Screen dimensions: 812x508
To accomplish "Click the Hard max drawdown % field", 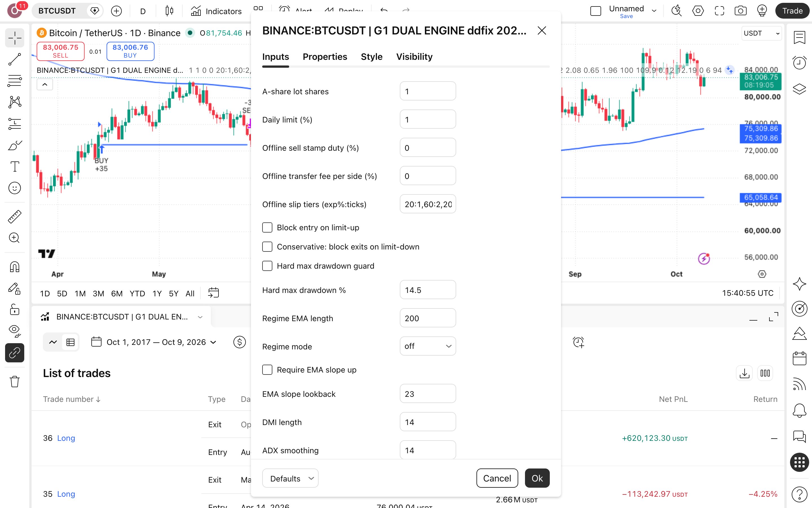I will pos(428,290).
